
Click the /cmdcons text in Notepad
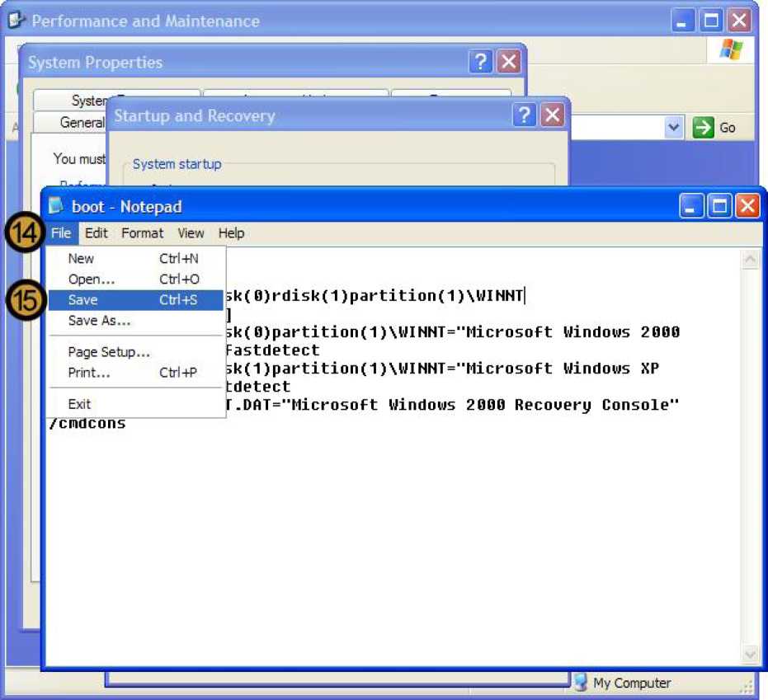click(87, 423)
